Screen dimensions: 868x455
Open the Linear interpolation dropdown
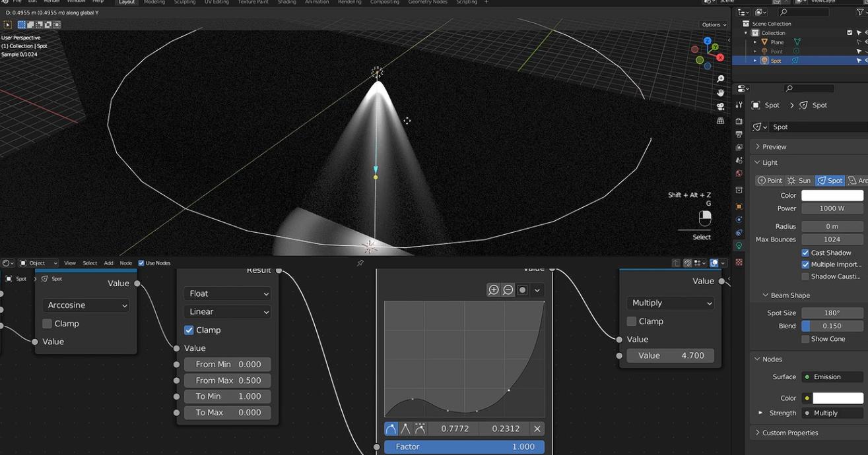tap(228, 312)
